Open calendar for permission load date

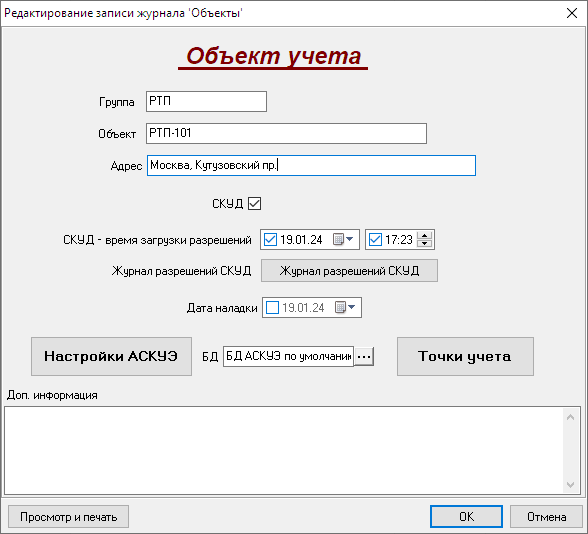338,239
